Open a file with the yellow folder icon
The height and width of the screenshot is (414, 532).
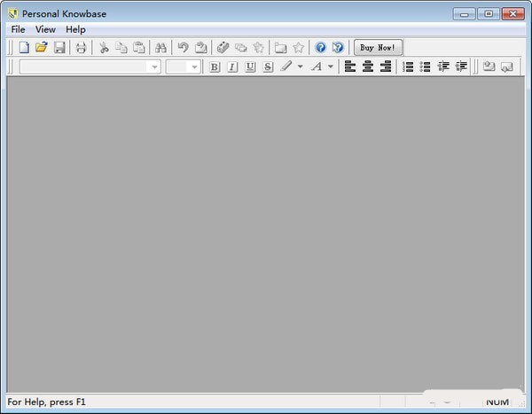(x=42, y=47)
